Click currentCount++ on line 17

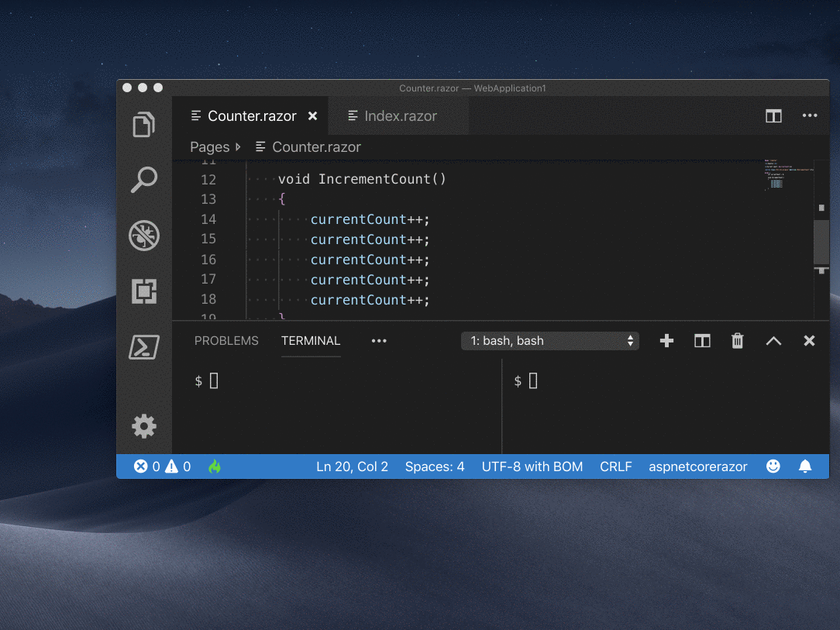(x=370, y=280)
